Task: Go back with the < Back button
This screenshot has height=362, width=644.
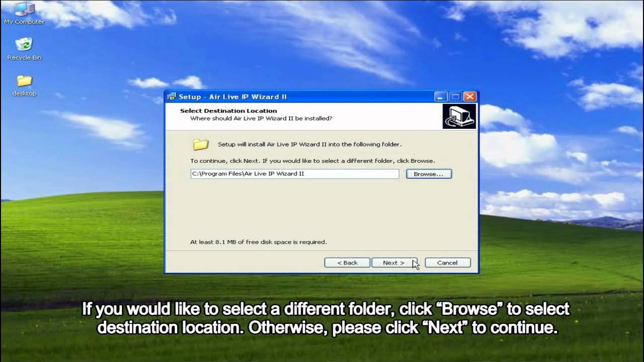Action: click(x=347, y=262)
